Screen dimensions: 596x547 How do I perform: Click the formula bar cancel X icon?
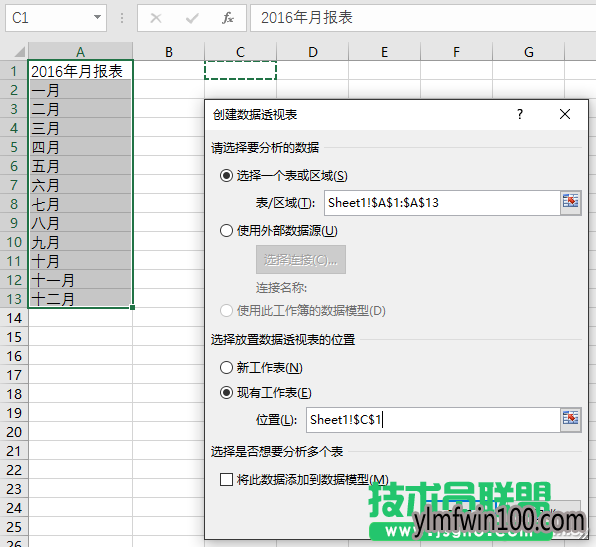[x=156, y=18]
